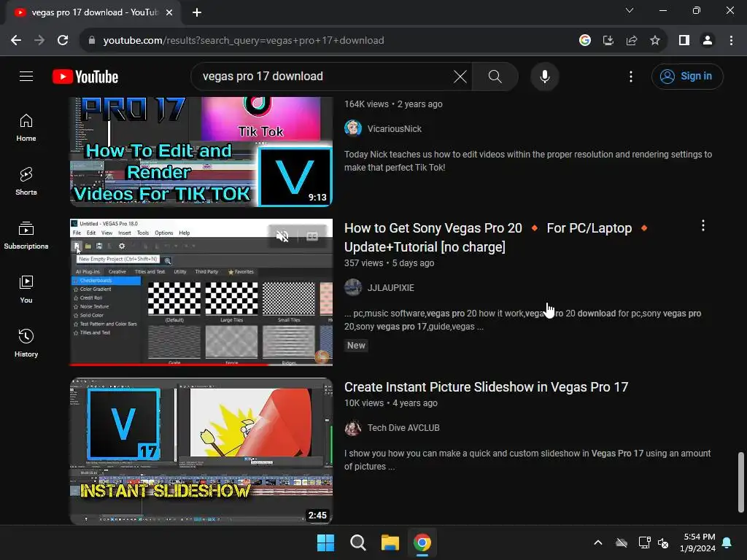Viewport: 747px width, 560px height.
Task: Click the OneDrive cloud tray icon
Action: (x=622, y=542)
